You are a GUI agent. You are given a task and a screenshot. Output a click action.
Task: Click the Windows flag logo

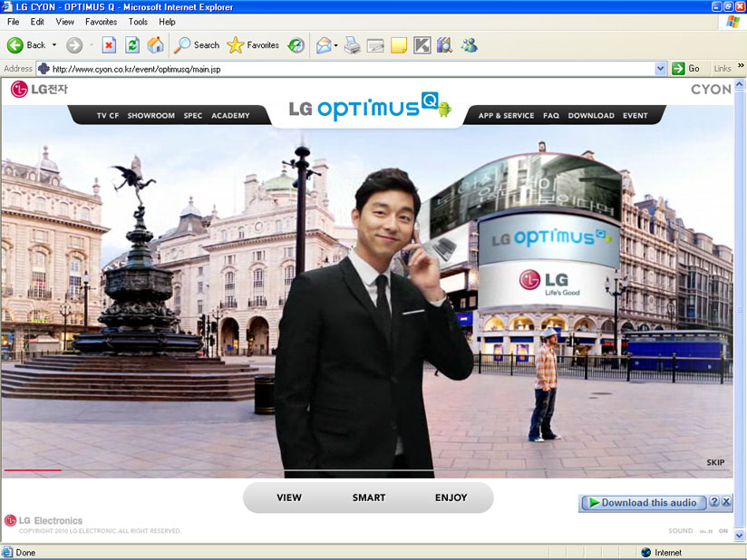click(x=733, y=22)
